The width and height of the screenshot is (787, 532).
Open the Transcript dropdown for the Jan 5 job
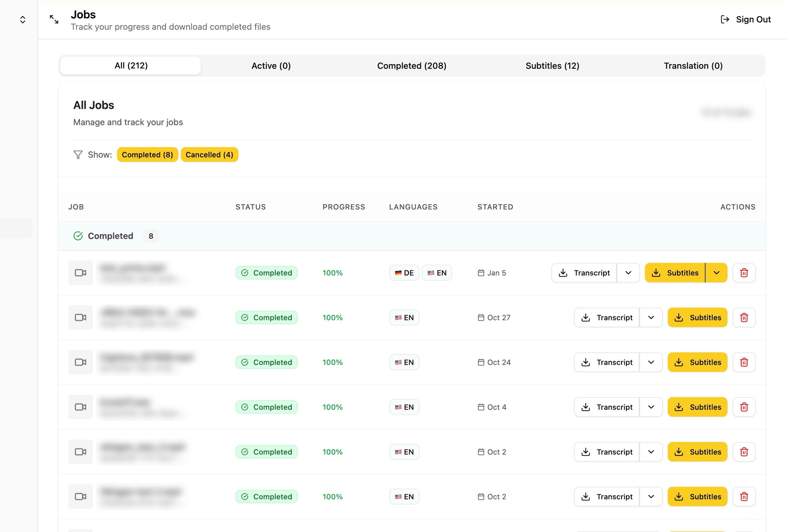point(628,273)
